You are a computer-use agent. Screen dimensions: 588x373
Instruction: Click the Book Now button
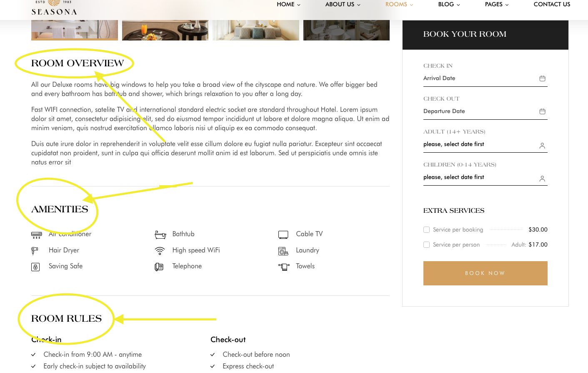(485, 273)
